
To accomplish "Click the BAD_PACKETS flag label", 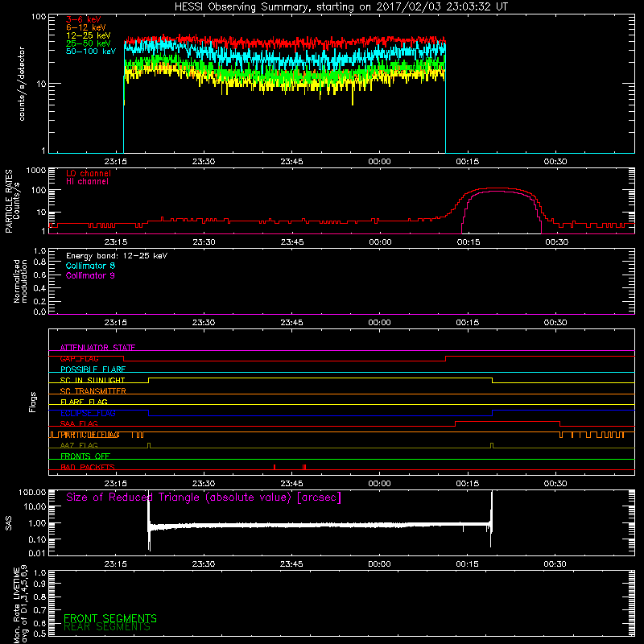I will pos(88,467).
